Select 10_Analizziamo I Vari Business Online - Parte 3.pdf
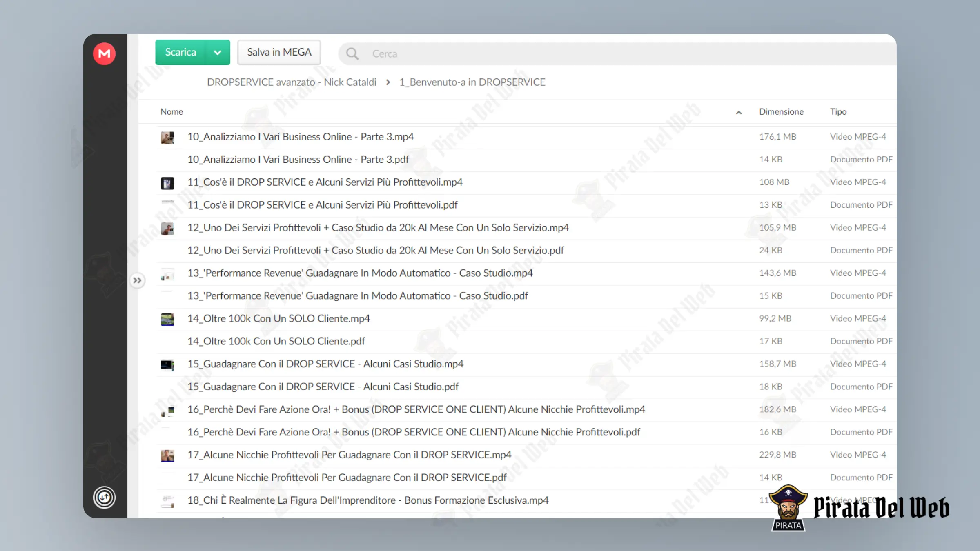Image resolution: width=980 pixels, height=551 pixels. point(298,160)
